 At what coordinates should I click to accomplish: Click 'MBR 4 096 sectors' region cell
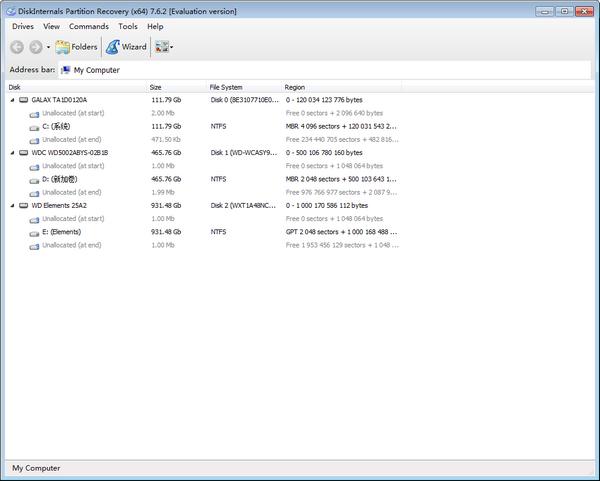pyautogui.click(x=341, y=126)
